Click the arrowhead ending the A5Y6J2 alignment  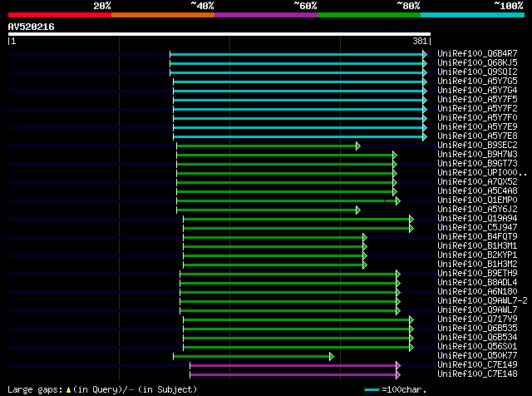(358, 210)
